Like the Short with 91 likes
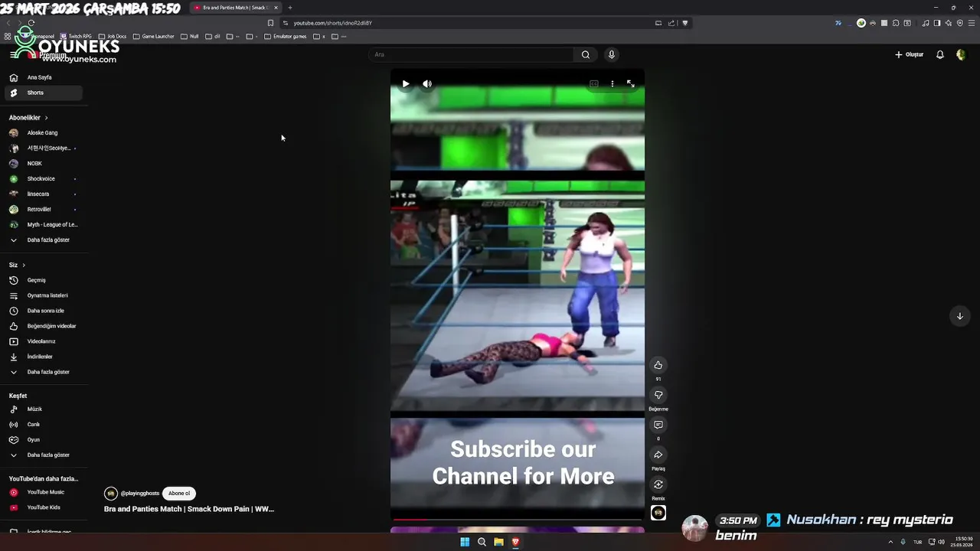Image resolution: width=980 pixels, height=551 pixels. click(x=658, y=365)
